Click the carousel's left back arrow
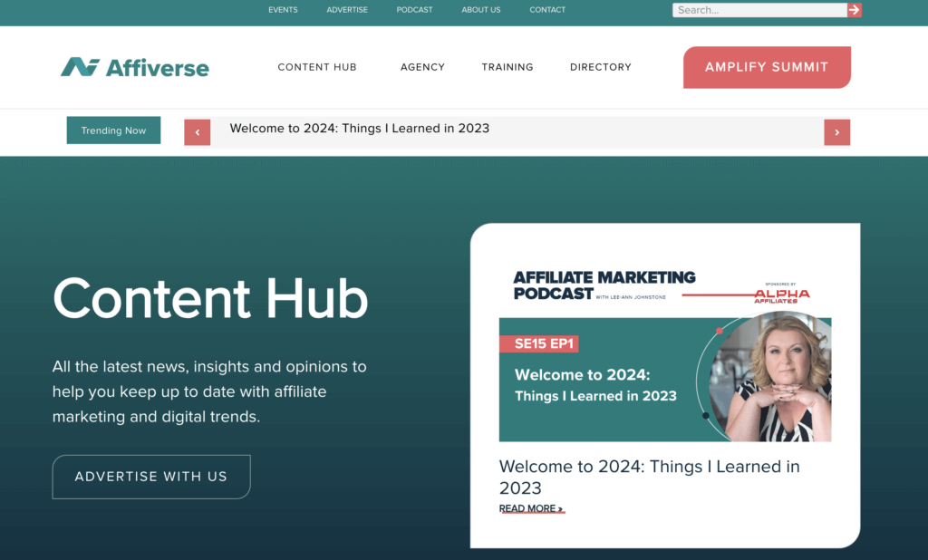The width and height of the screenshot is (928, 560). [197, 131]
